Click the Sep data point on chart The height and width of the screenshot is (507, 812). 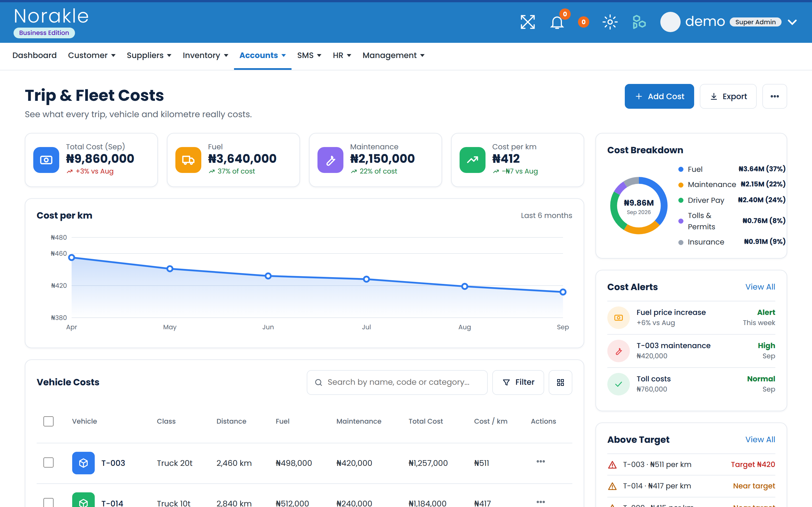pyautogui.click(x=563, y=292)
